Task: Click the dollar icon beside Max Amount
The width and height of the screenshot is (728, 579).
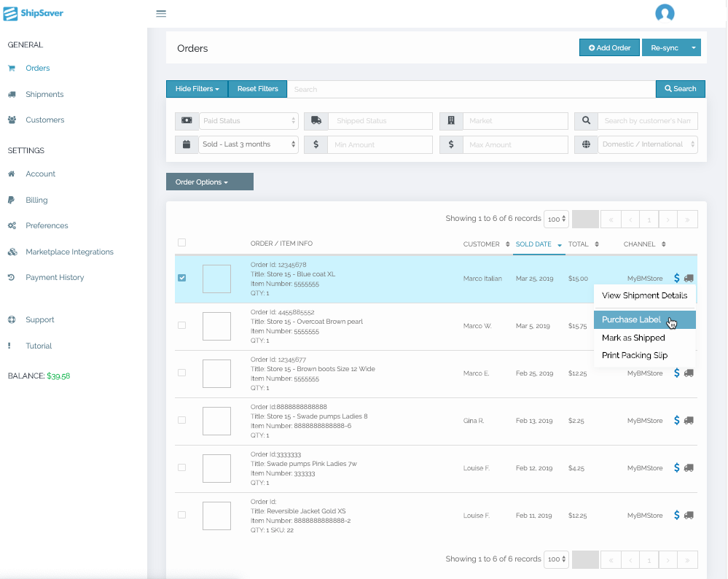Action: (x=451, y=144)
